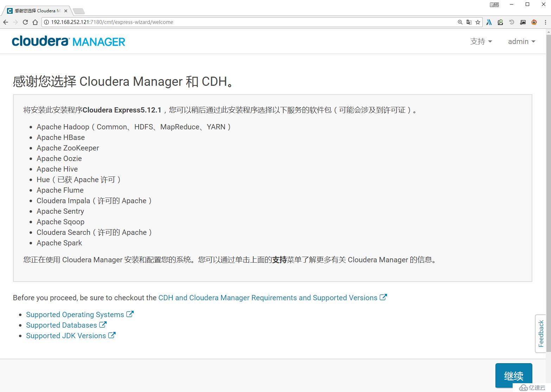551x392 pixels.
Task: Click external-link icon after Supported Operating Systems
Action: point(130,314)
